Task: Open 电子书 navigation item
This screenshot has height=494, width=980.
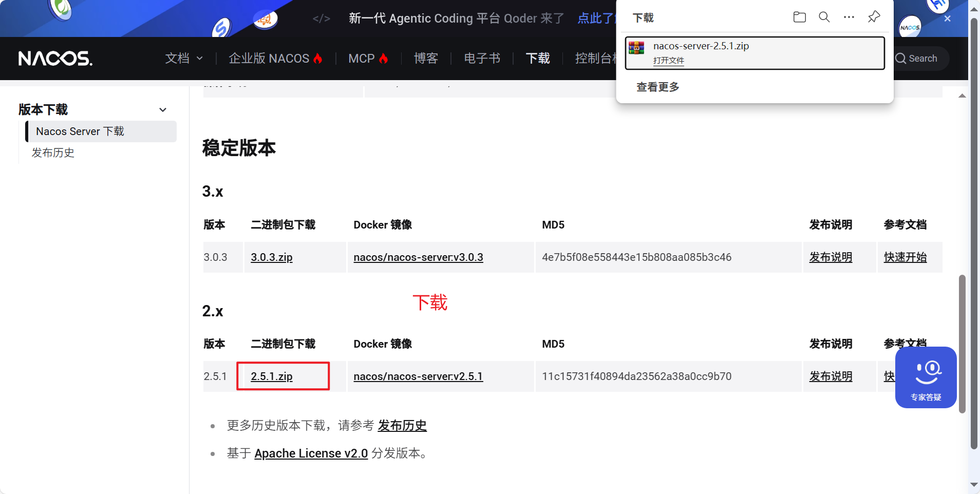Action: pos(482,59)
